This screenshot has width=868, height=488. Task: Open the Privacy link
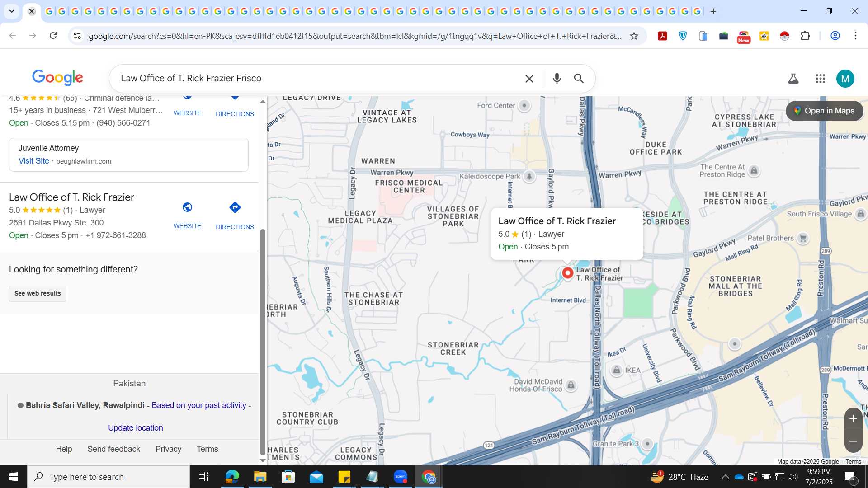pos(168,449)
